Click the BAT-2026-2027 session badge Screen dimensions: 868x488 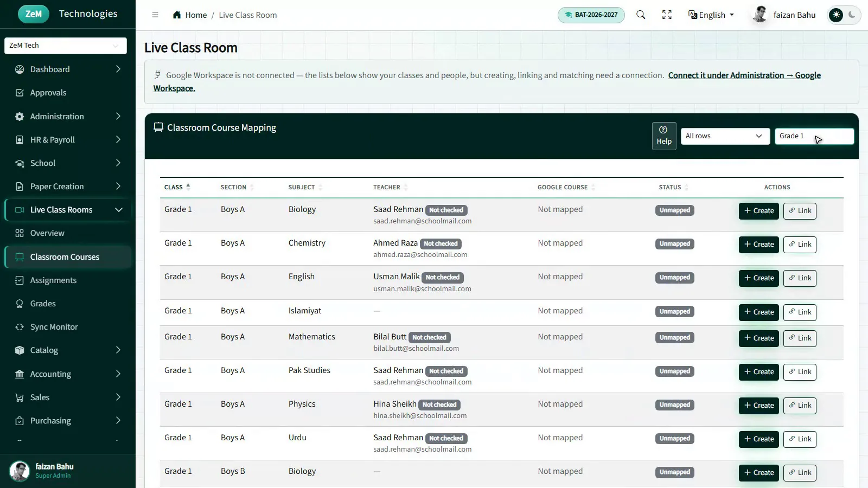click(591, 15)
